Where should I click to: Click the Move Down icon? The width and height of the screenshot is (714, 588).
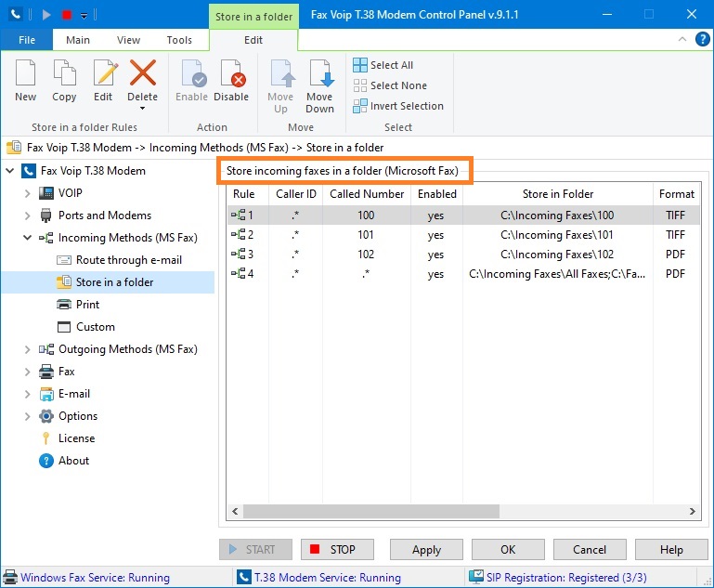321,72
